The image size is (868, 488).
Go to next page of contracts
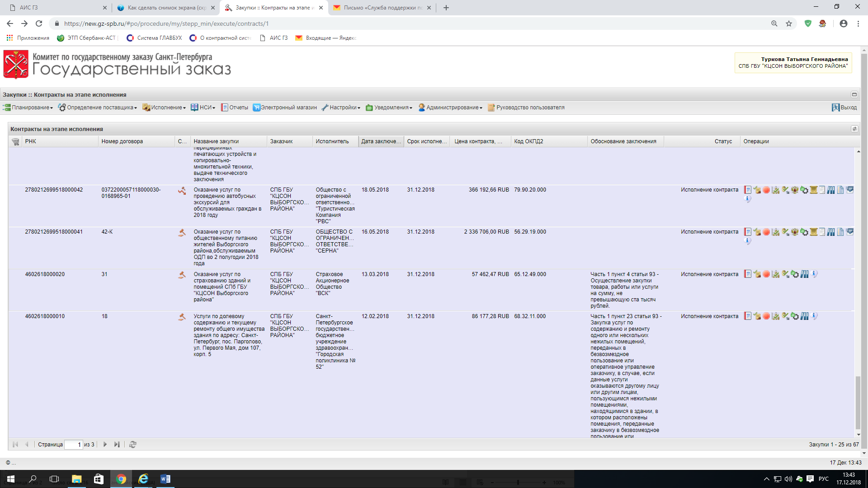click(105, 445)
